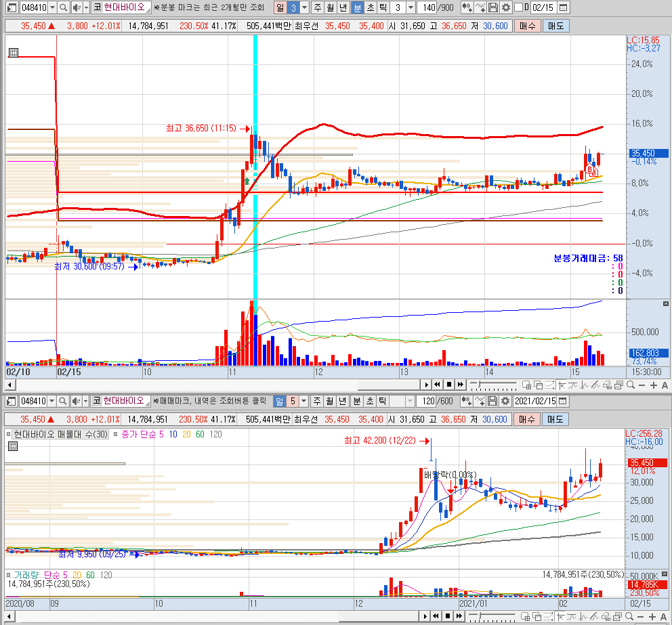Open calendar picker in top chart toolbar
Viewport: 672px width, 625px height.
[564, 7]
